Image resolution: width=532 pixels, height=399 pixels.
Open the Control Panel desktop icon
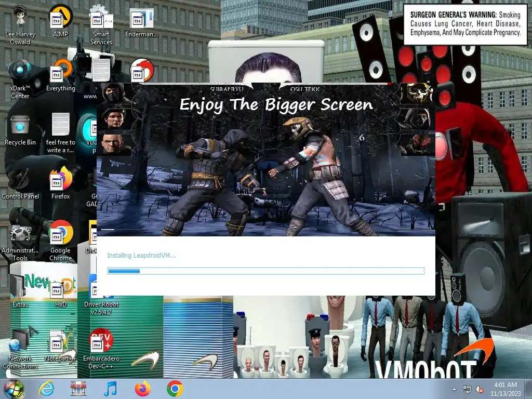[x=20, y=184]
